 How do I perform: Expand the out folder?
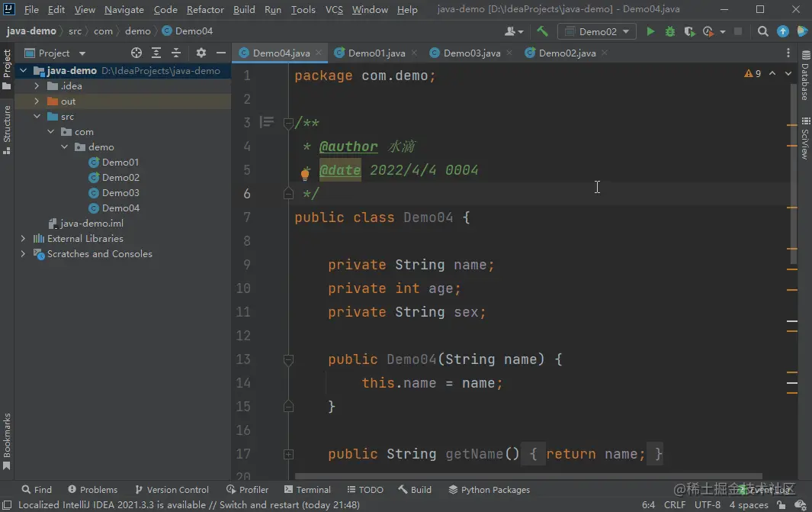tap(37, 101)
